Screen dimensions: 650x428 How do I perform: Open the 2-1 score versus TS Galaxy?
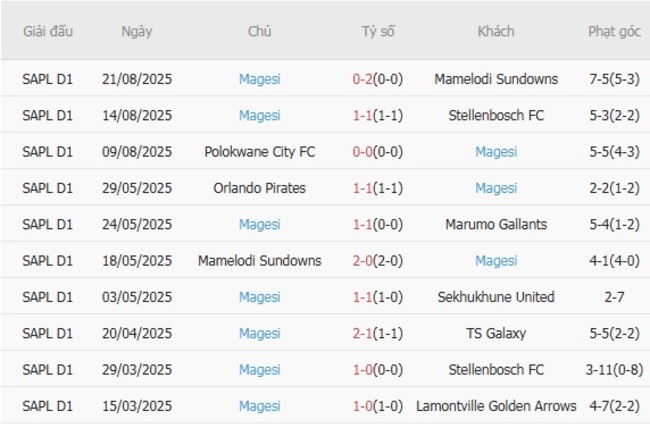click(364, 333)
